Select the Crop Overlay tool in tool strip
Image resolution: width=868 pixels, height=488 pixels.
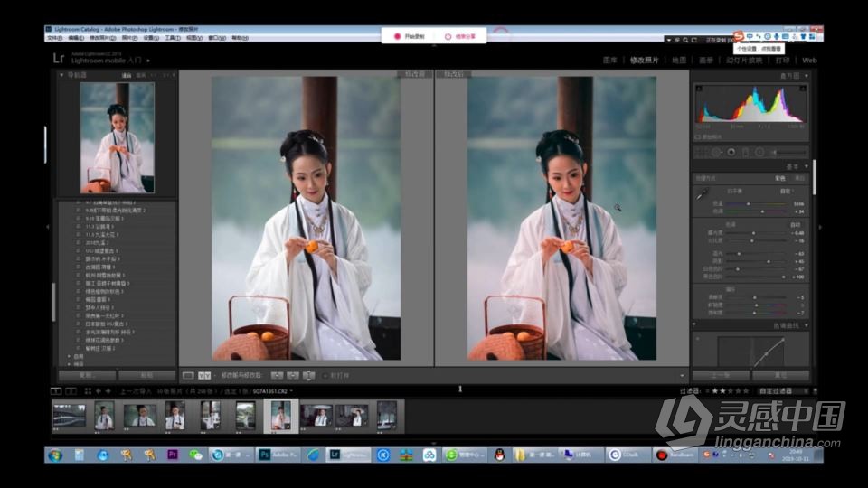(702, 152)
